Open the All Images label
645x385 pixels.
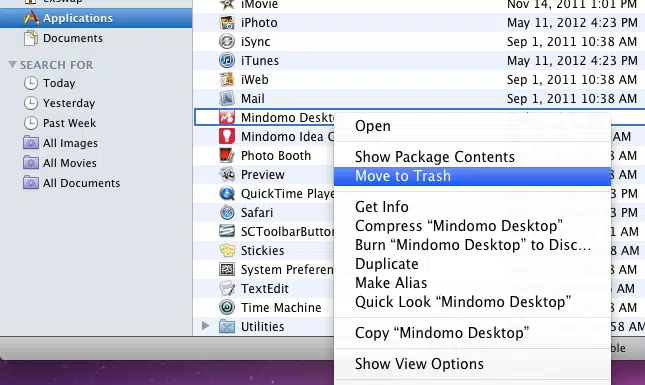coord(70,143)
